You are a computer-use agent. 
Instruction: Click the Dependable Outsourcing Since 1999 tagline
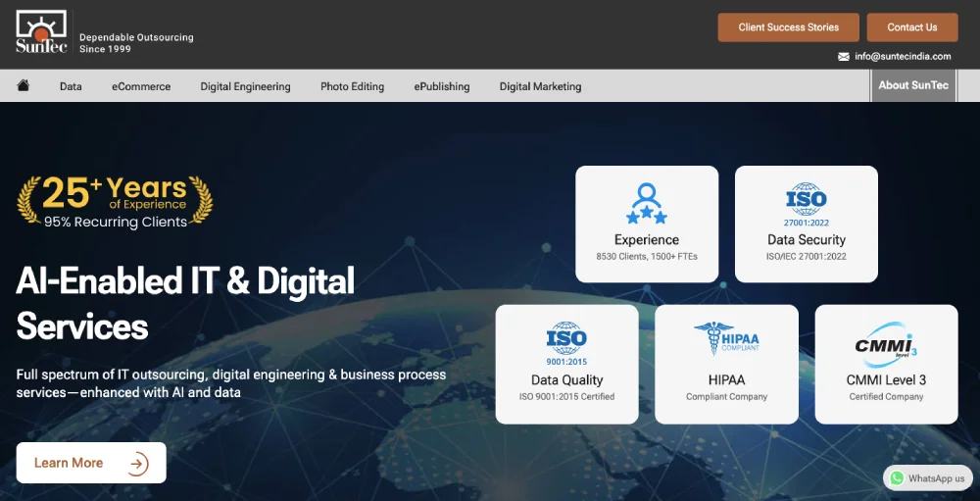click(x=136, y=43)
